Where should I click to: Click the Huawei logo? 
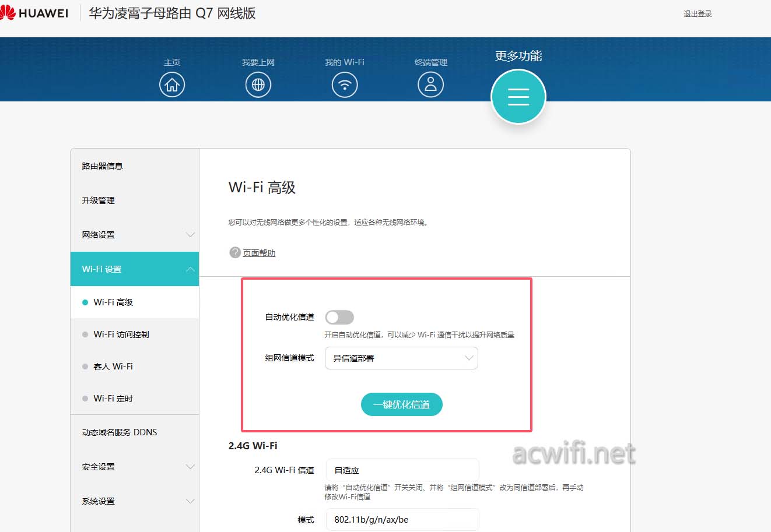[34, 13]
